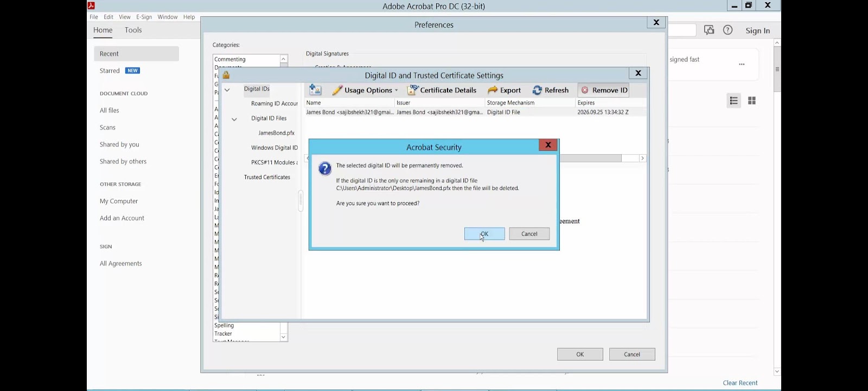
Task: Select PKCS#11 Modules tree item
Action: point(274,162)
